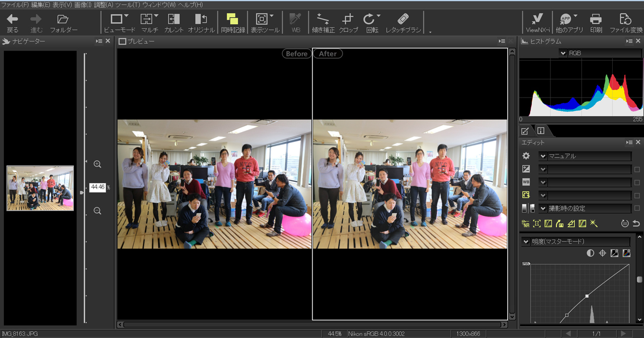
Task: Switch to the edit pencil tab
Action: [x=525, y=131]
